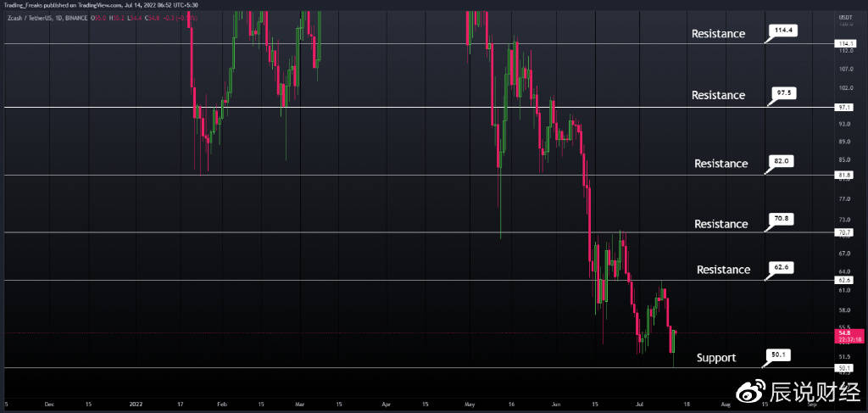Click the 2022 label on the time axis
868x413 pixels.
coord(136,405)
